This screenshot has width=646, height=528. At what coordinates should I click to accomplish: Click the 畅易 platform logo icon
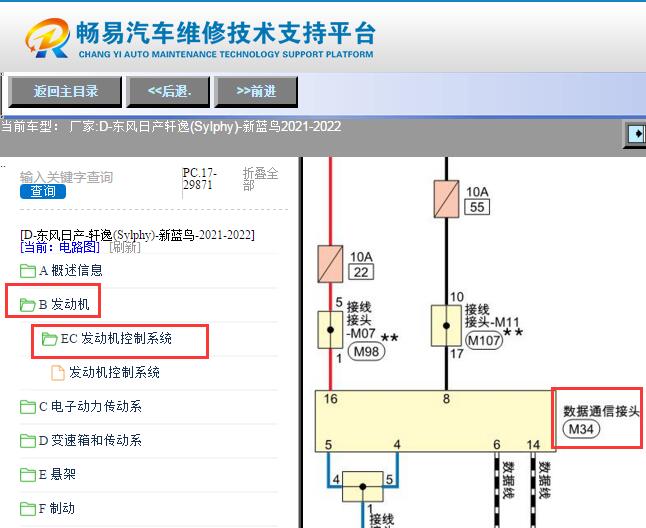pos(48,37)
